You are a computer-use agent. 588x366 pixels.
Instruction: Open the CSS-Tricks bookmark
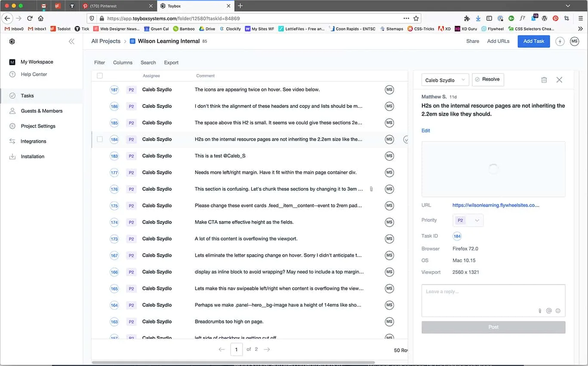tap(421, 29)
